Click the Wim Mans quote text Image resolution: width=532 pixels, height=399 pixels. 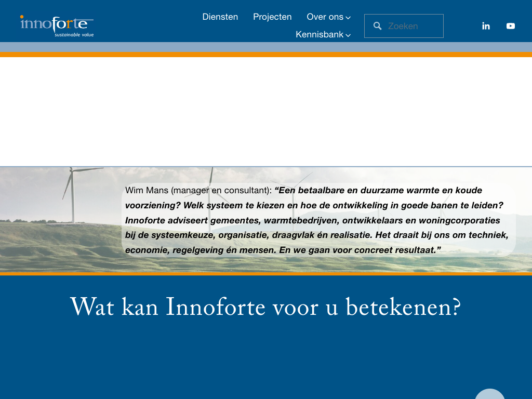click(317, 220)
